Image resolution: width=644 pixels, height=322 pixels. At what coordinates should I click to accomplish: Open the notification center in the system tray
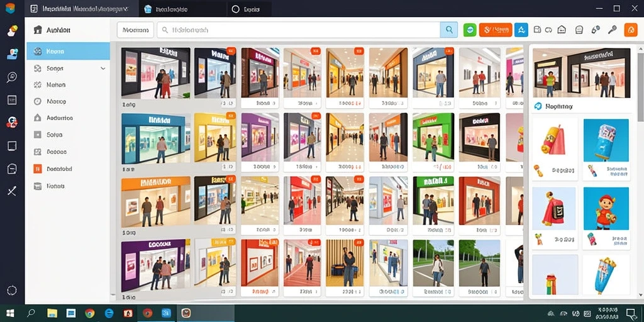point(631,313)
